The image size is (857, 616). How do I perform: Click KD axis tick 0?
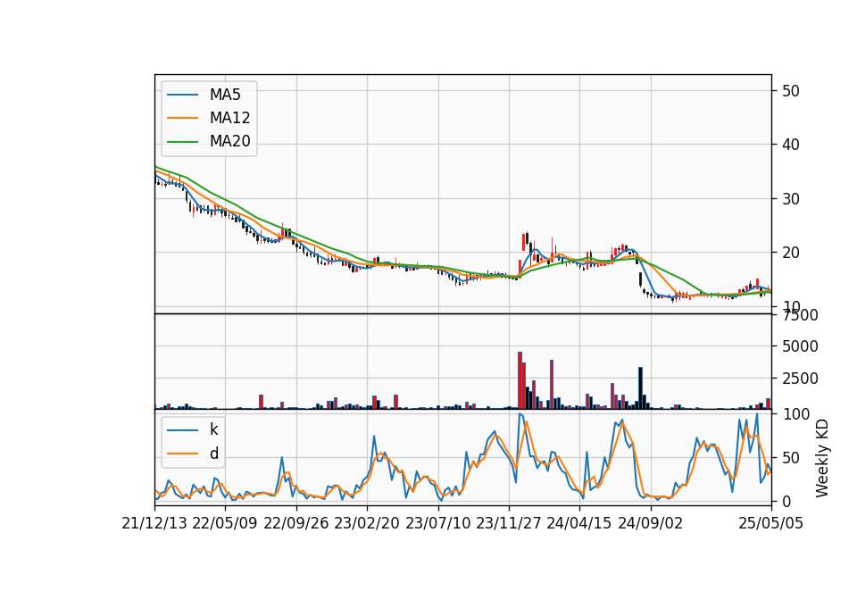click(x=786, y=501)
